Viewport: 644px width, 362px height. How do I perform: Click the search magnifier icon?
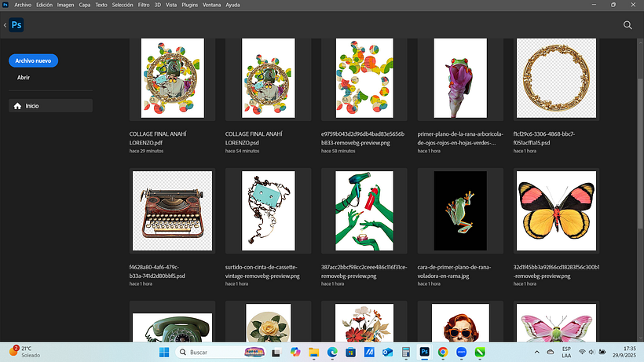(x=628, y=25)
